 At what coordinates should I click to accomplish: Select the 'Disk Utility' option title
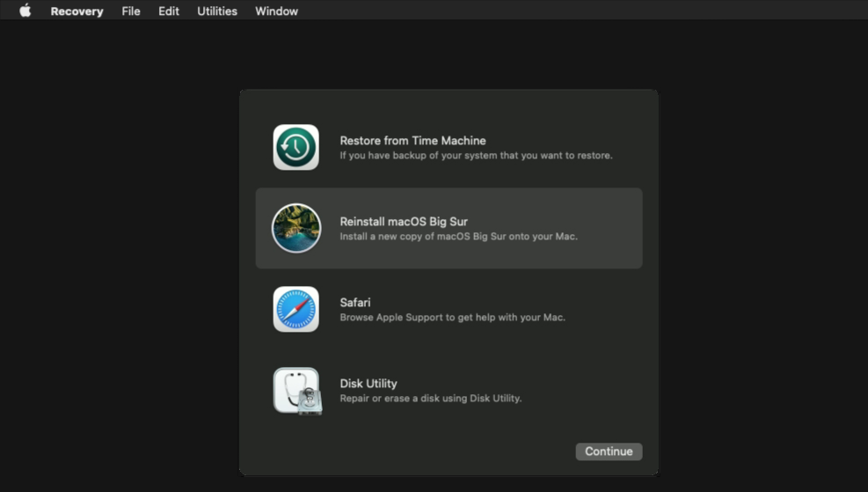(368, 384)
